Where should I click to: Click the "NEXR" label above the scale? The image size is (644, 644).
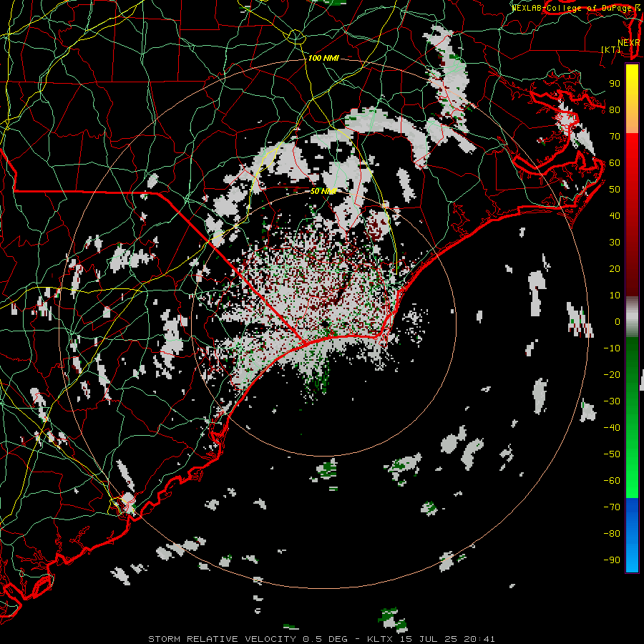coord(628,43)
